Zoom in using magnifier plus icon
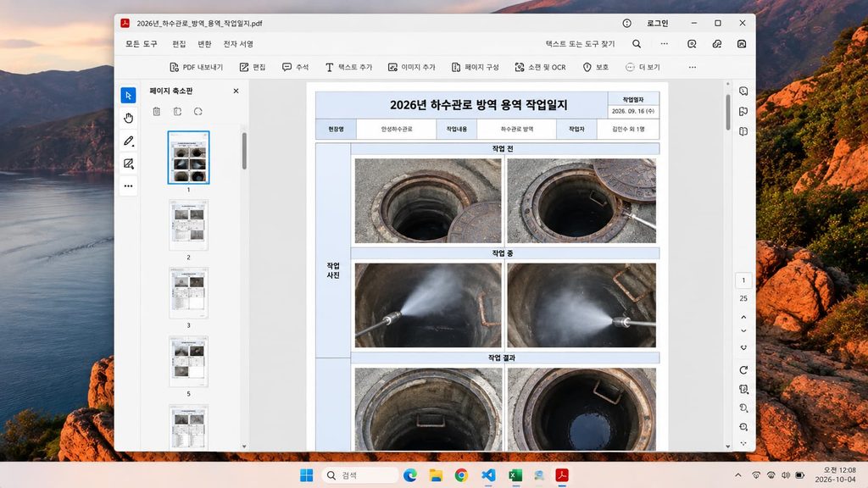 coord(743,427)
